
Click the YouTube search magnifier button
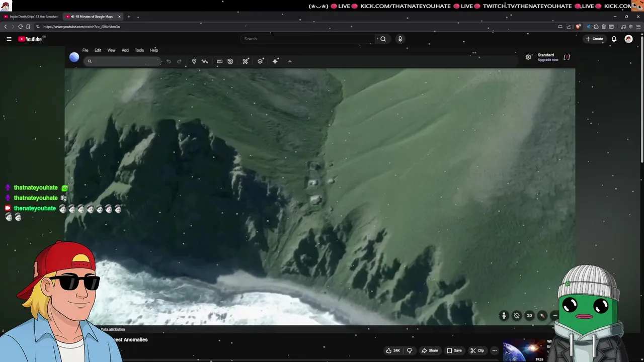click(383, 39)
